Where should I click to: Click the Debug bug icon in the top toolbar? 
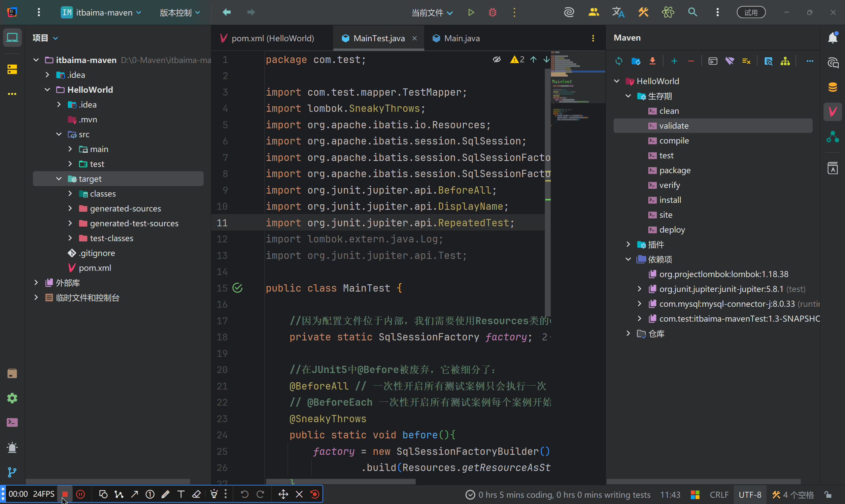coord(492,13)
